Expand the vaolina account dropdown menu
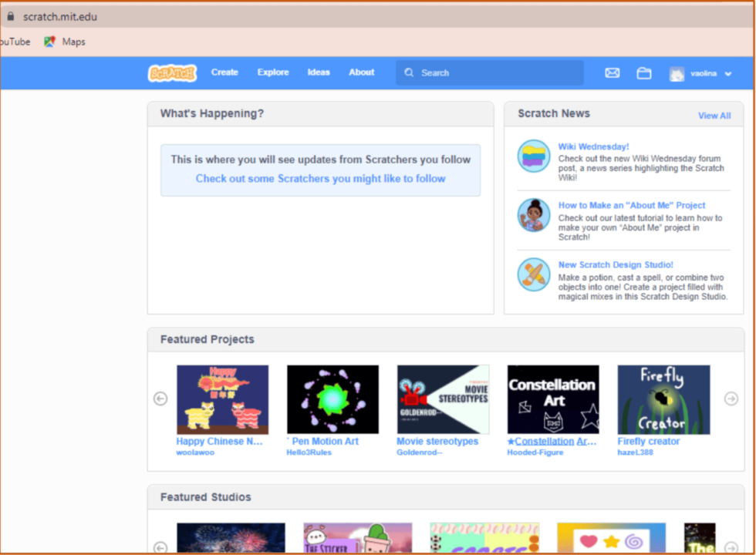Screen dimensions: 756x555 [x=727, y=73]
